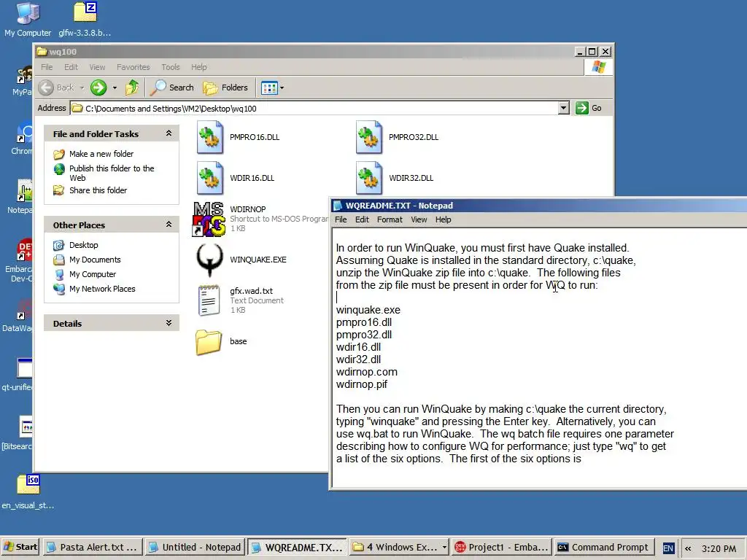The width and height of the screenshot is (747, 560).
Task: Switch to Project1 Embarcadero taskbar button
Action: 502,547
